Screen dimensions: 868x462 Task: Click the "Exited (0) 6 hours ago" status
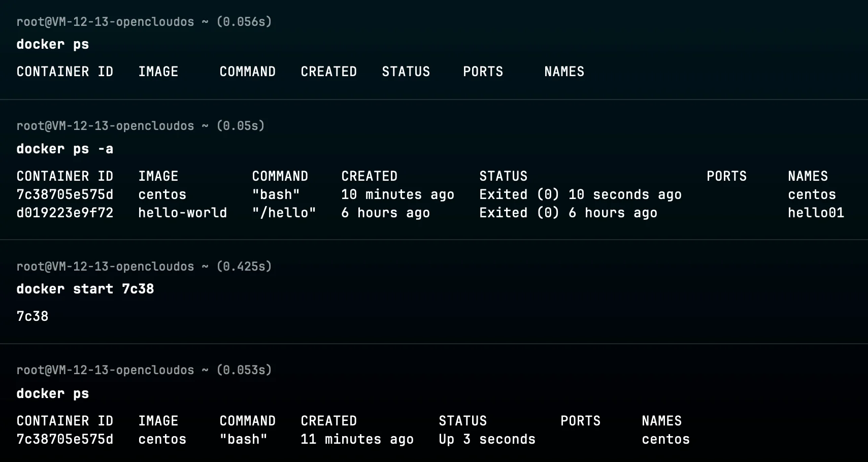coord(568,213)
